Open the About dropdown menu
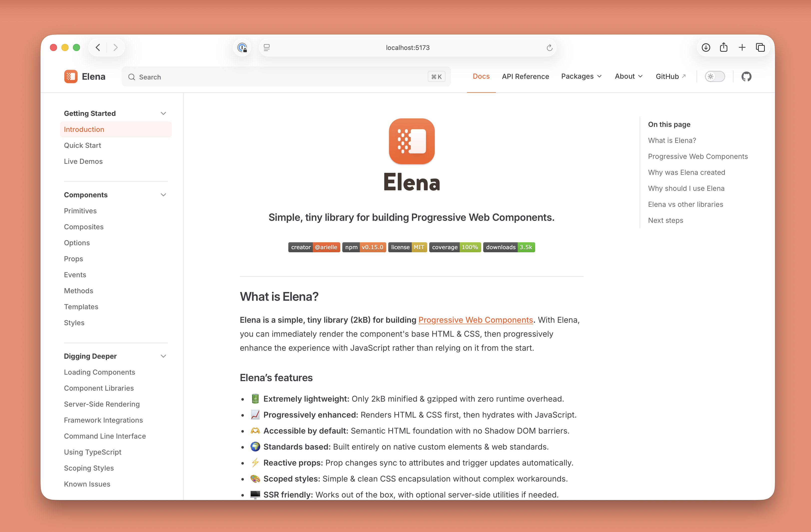Screen dimensions: 811x532 click(629, 76)
